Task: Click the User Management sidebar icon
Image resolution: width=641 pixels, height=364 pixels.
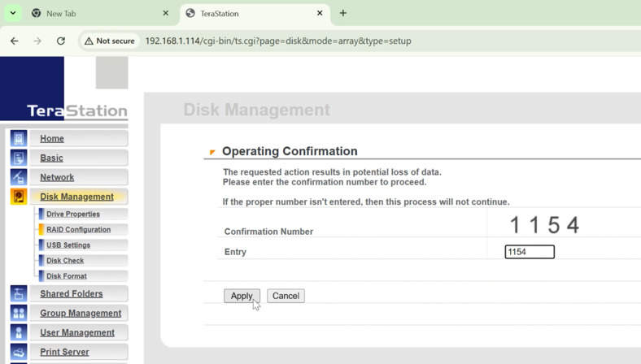Action: [19, 333]
